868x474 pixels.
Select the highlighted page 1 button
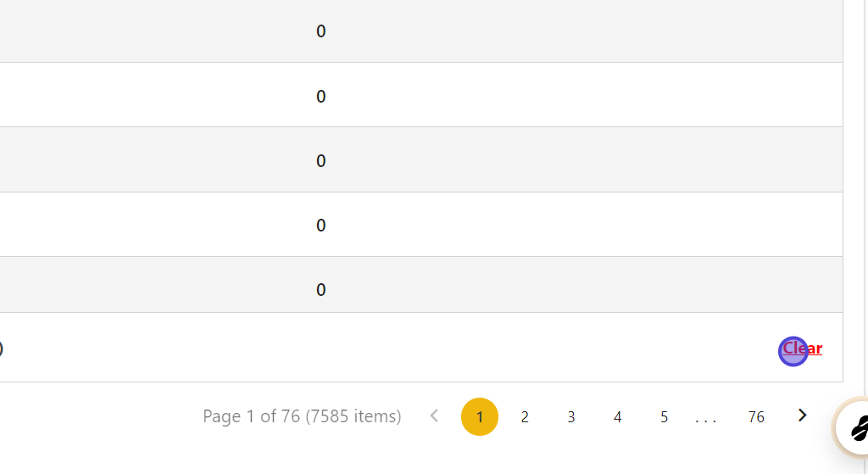[x=480, y=416]
